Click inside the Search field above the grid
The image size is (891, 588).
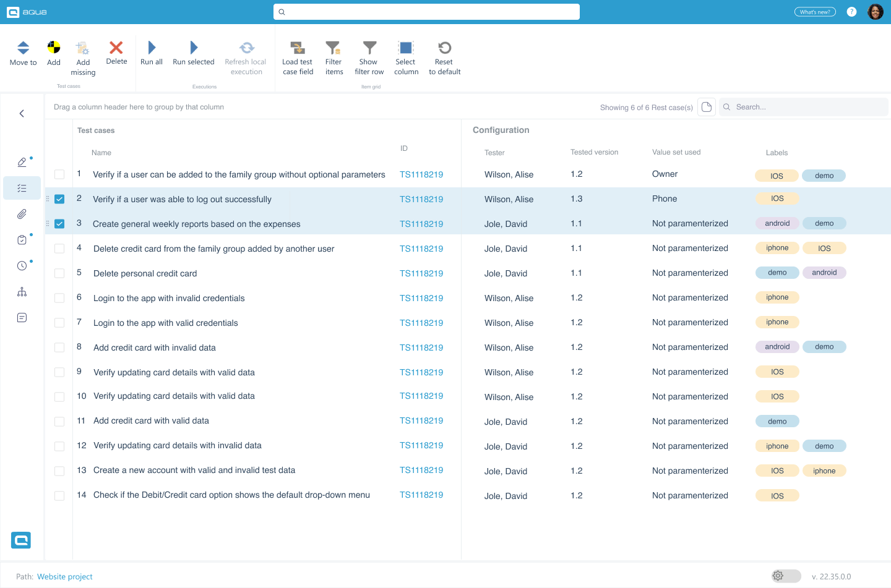tap(804, 106)
